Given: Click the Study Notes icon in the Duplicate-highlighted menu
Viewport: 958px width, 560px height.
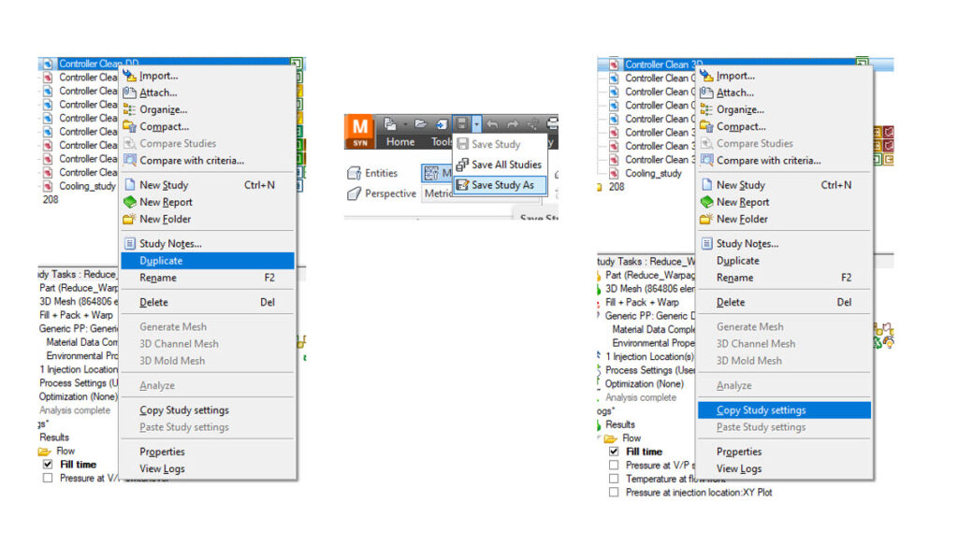Looking at the screenshot, I should pyautogui.click(x=129, y=244).
